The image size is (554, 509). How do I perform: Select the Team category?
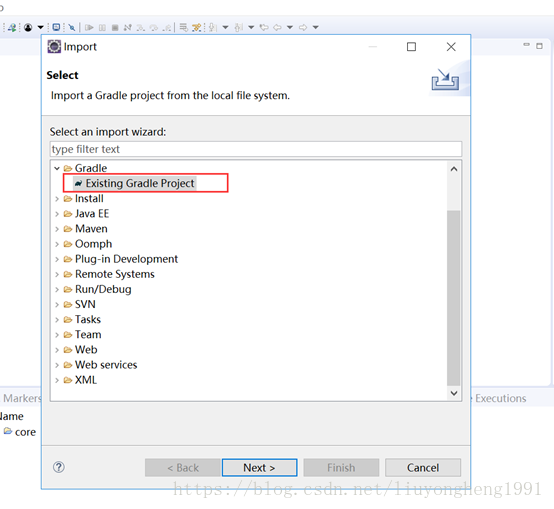[x=88, y=335]
